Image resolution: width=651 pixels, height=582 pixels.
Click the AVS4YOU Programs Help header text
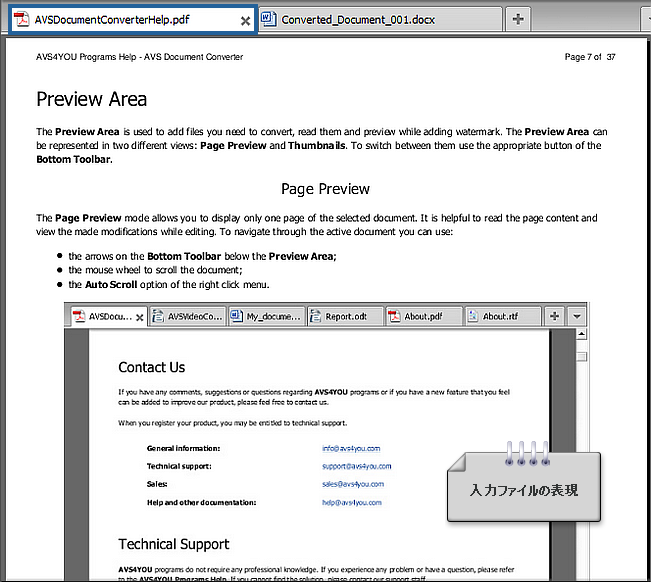(140, 57)
